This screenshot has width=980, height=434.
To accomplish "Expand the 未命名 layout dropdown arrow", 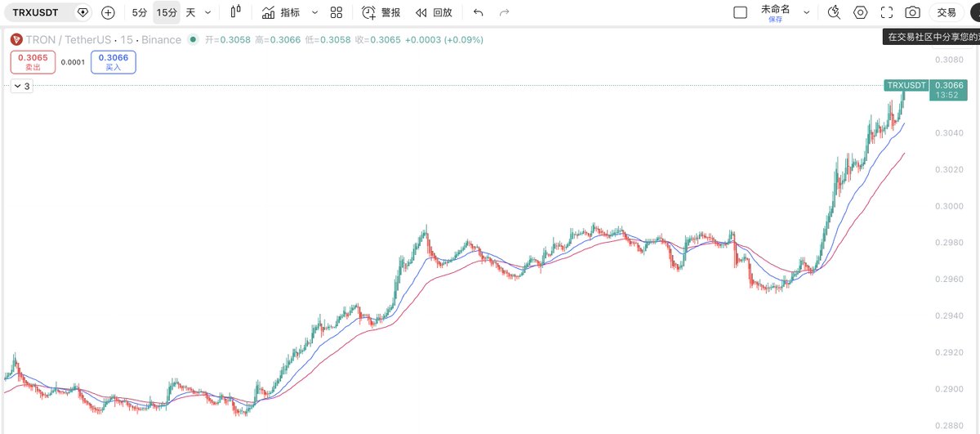I will point(807,13).
